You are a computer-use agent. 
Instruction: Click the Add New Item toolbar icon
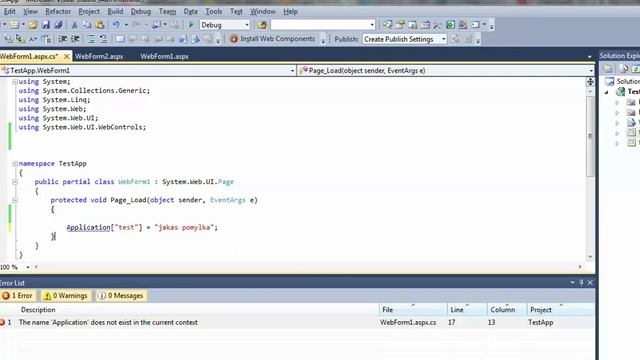coord(15,25)
